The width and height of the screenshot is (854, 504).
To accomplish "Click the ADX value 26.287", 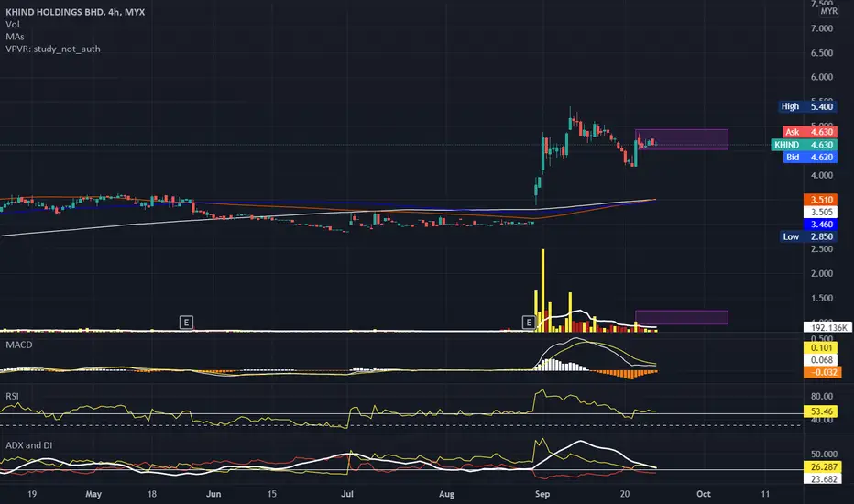I will [823, 467].
